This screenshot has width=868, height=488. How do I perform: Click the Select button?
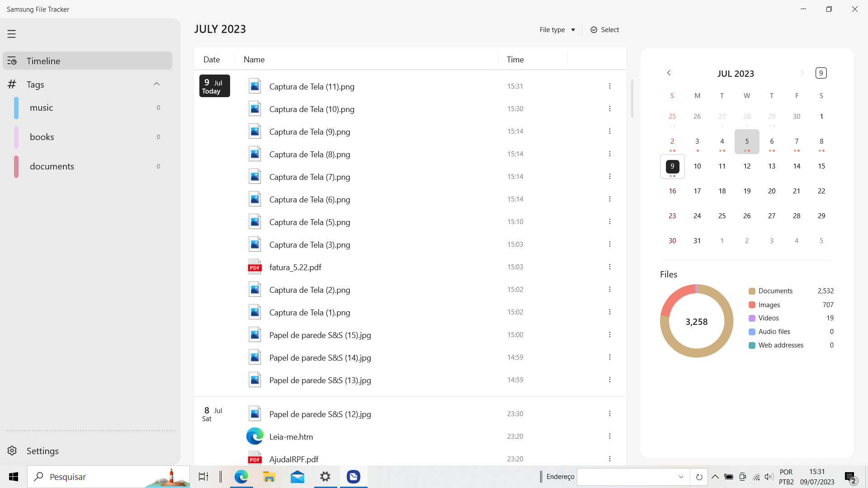tap(604, 30)
